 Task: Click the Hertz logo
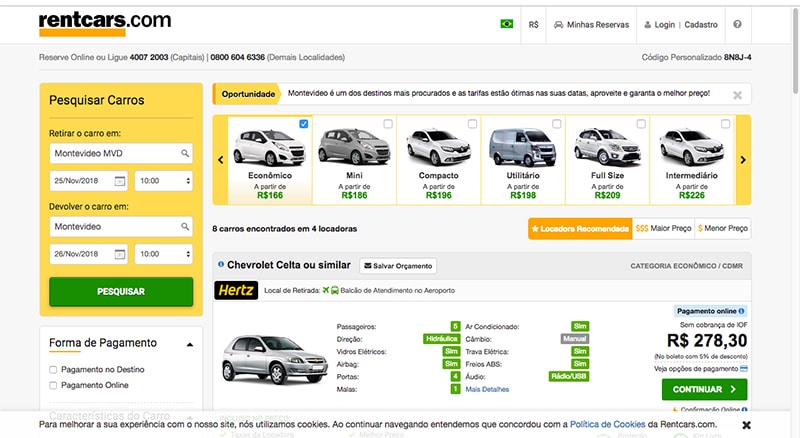point(236,290)
